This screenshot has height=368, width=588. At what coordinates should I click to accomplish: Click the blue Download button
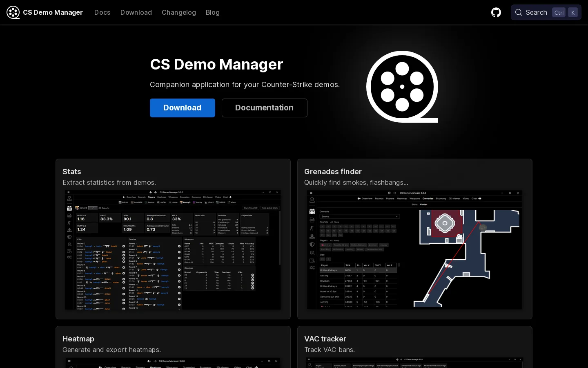click(x=183, y=108)
